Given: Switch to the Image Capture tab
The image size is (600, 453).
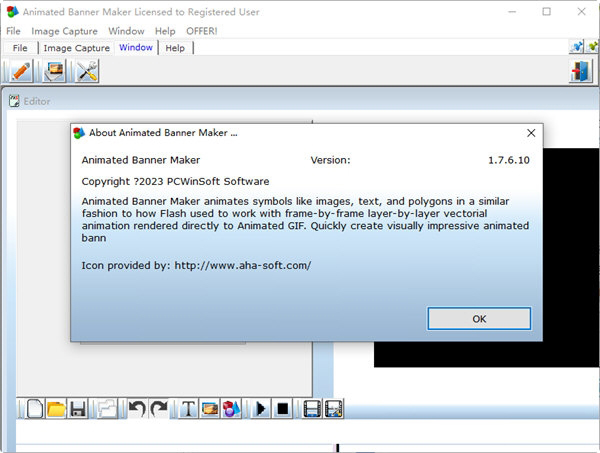Looking at the screenshot, I should pos(77,48).
